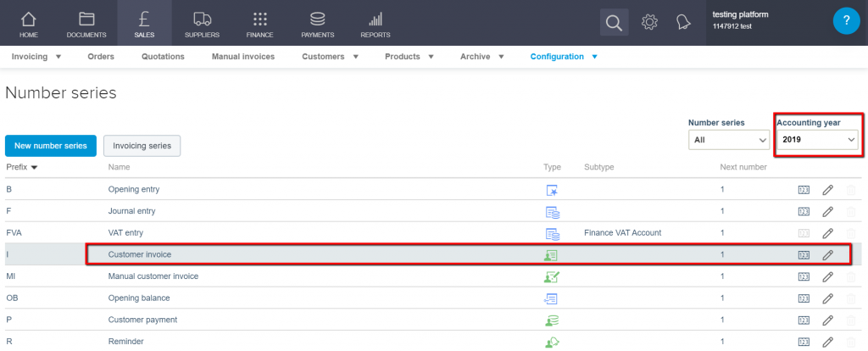Open the Accounting year dropdown

[818, 140]
